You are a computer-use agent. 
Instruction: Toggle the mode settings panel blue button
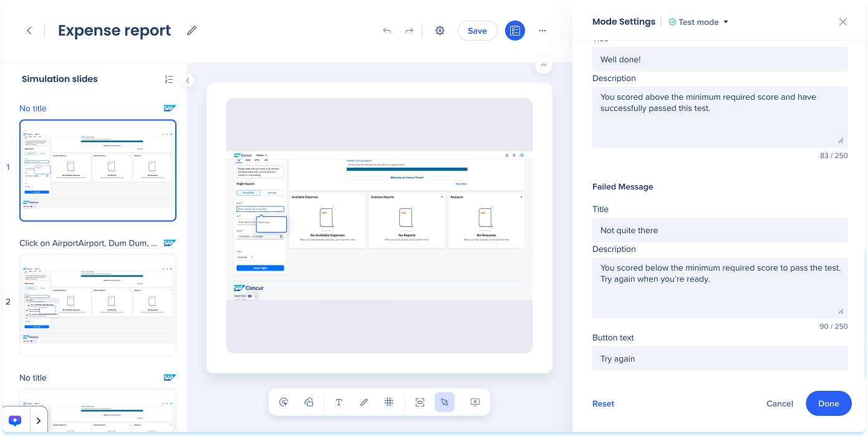pyautogui.click(x=514, y=31)
